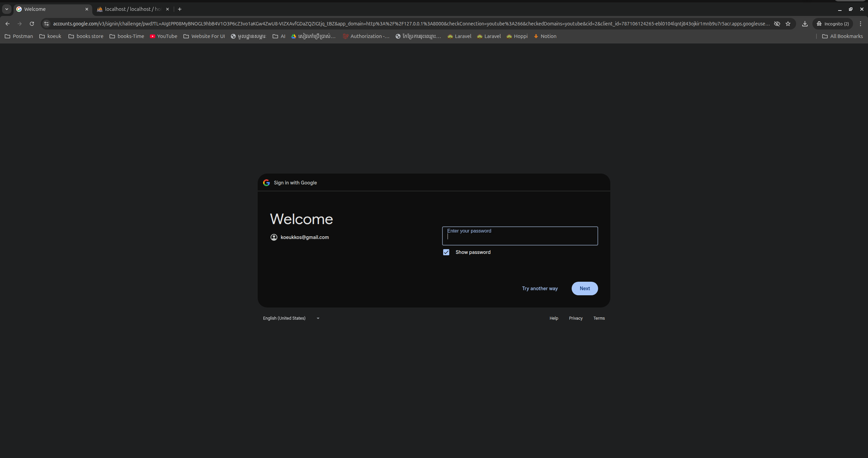The image size is (868, 458).
Task: Open the site information icon in address bar
Action: point(46,24)
